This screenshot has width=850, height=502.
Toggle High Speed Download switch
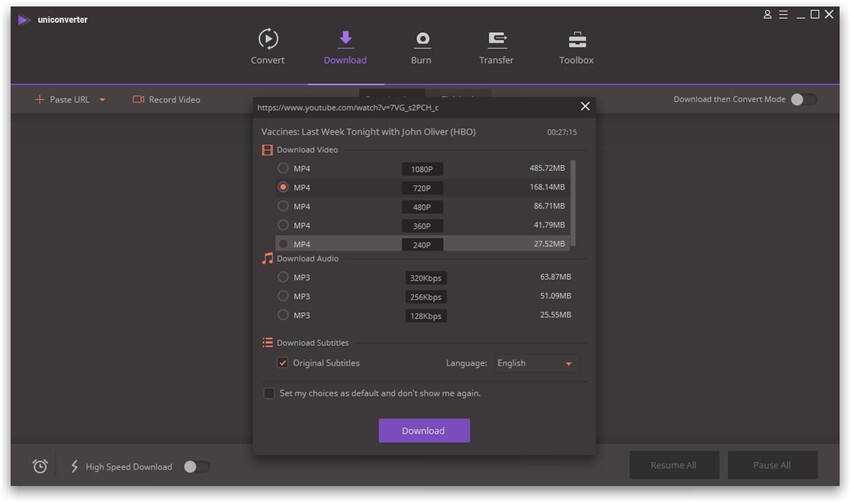tap(196, 467)
